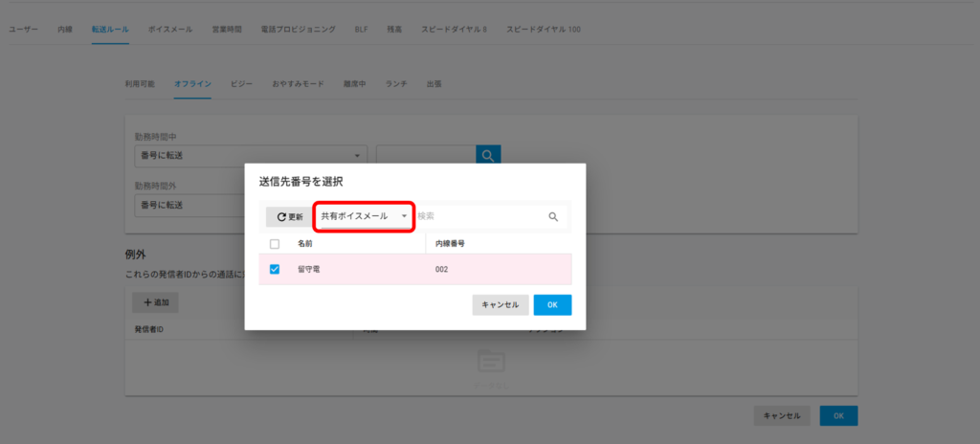Switch to the ボイスメール tab

168,30
